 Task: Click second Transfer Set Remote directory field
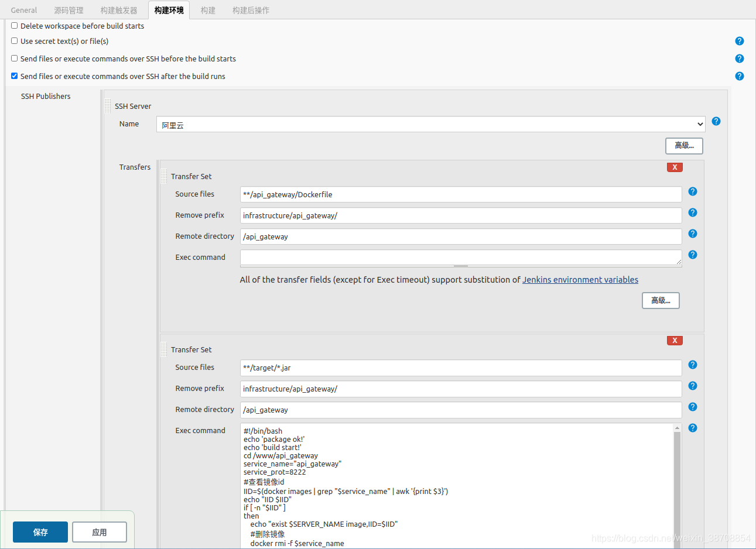pyautogui.click(x=461, y=410)
